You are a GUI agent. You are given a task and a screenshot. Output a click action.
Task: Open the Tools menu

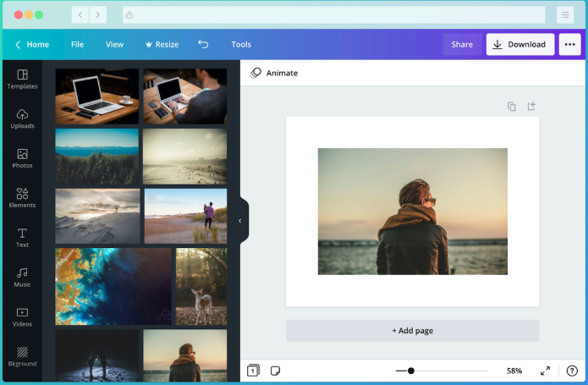coord(241,44)
